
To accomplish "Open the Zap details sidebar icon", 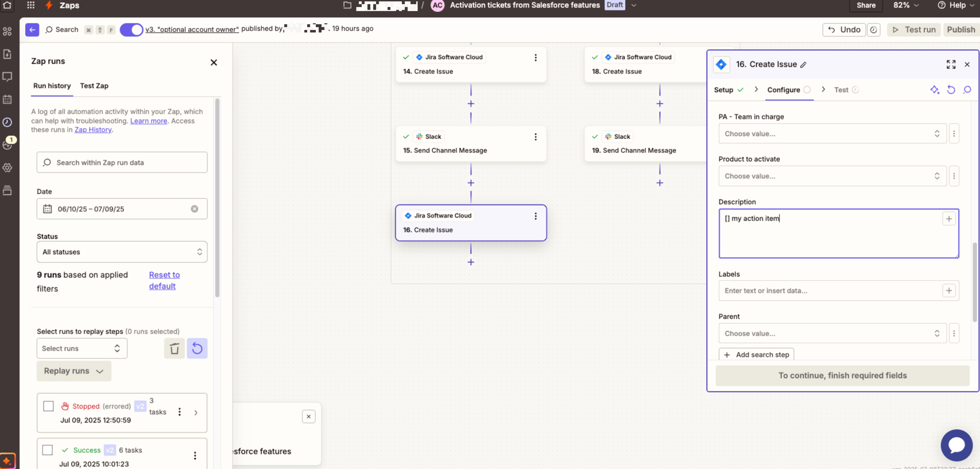I will 7,54.
